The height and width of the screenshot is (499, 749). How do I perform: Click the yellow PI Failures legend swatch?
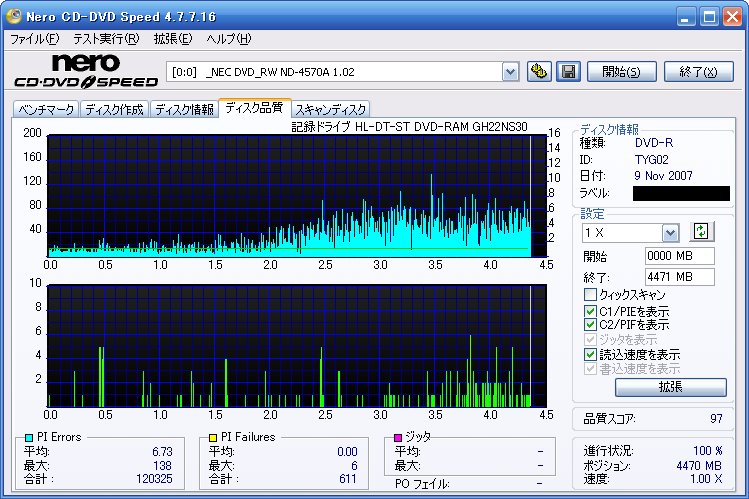213,437
